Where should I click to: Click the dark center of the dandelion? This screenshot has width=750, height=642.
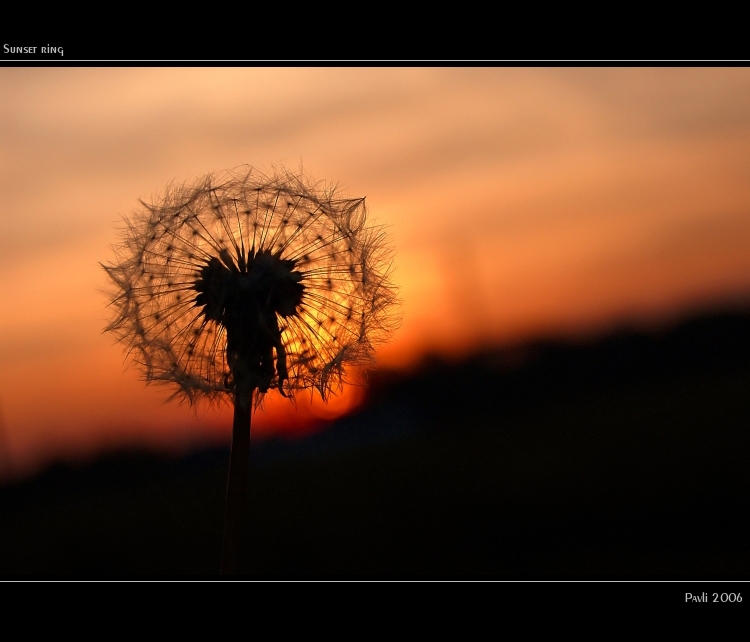[x=249, y=287]
